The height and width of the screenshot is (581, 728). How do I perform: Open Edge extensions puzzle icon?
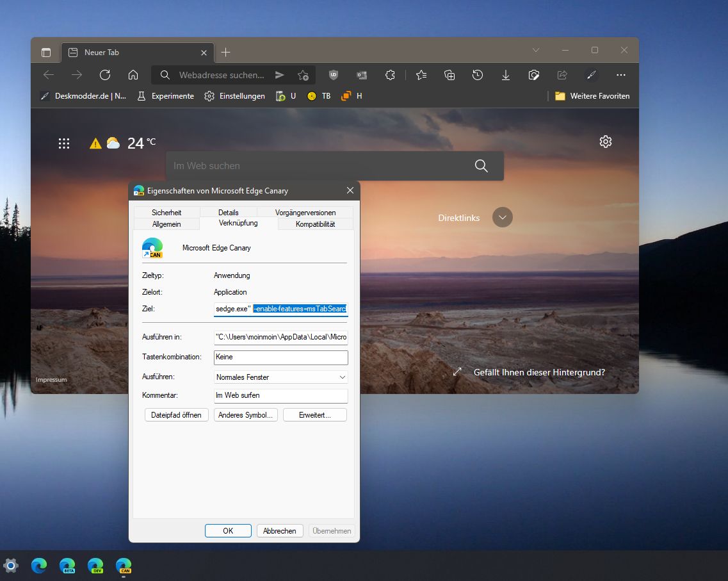coord(390,75)
